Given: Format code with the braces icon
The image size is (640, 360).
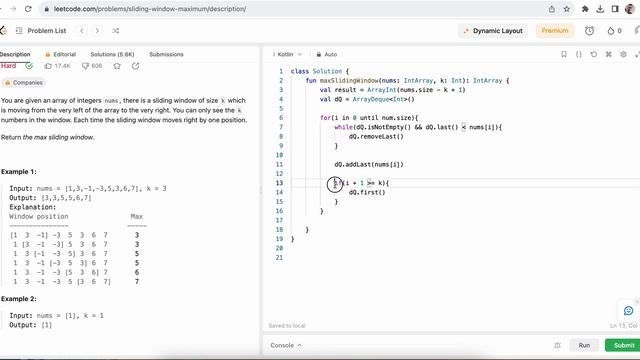Looking at the screenshot, I should coord(579,54).
